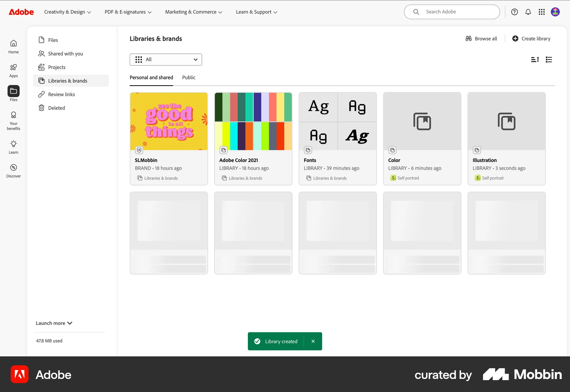Open the Adobe apps grid menu
Image resolution: width=570 pixels, height=392 pixels.
tap(541, 12)
